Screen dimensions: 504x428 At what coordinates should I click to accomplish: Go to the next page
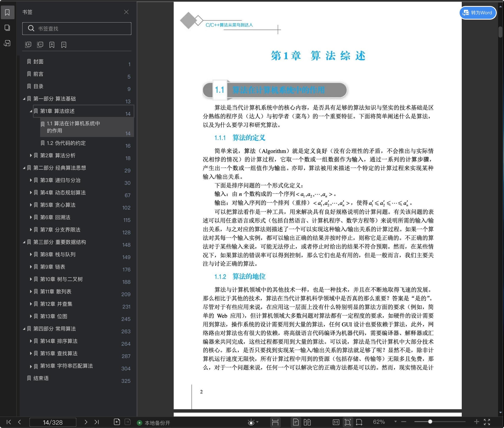pos(86,422)
